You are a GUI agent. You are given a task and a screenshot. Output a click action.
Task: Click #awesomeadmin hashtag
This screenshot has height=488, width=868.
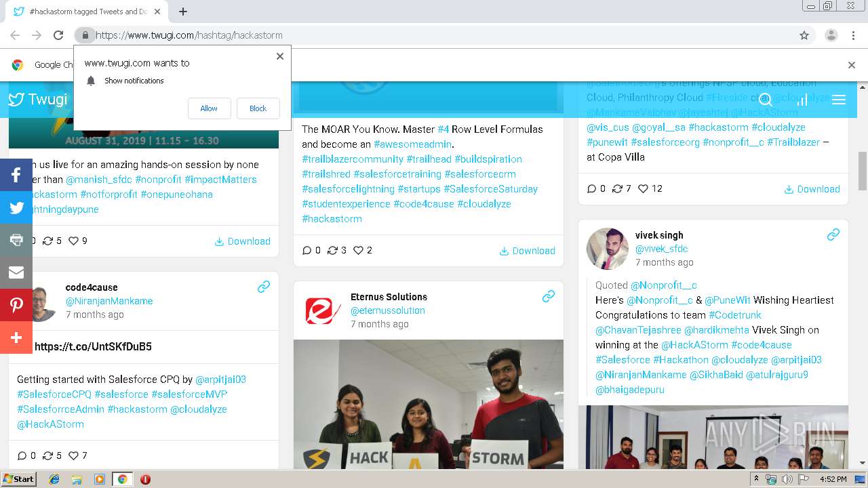pyautogui.click(x=413, y=144)
